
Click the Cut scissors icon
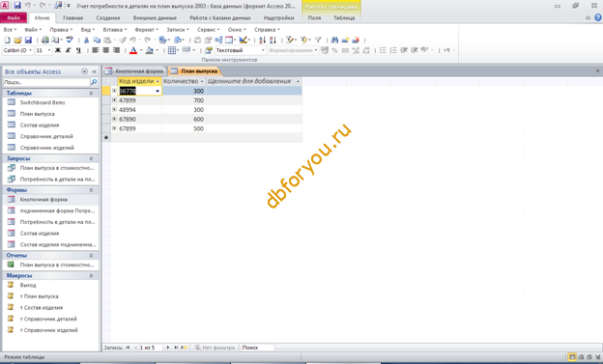click(87, 40)
